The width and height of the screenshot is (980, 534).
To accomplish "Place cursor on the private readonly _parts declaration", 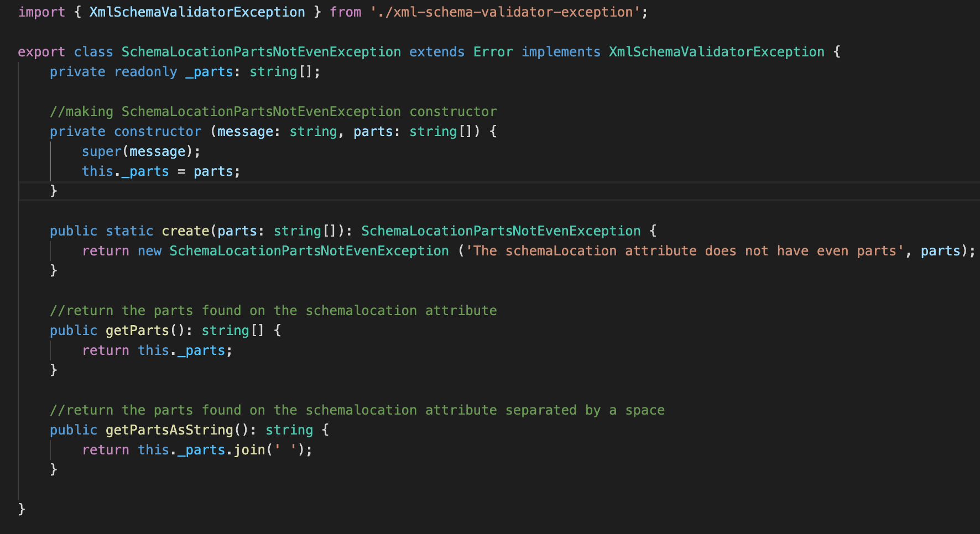I will click(x=183, y=71).
